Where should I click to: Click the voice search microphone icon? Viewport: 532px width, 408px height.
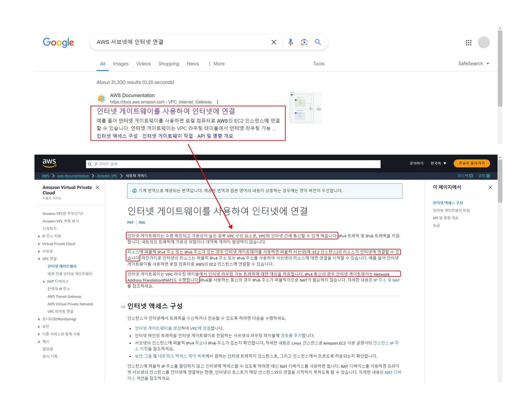290,42
